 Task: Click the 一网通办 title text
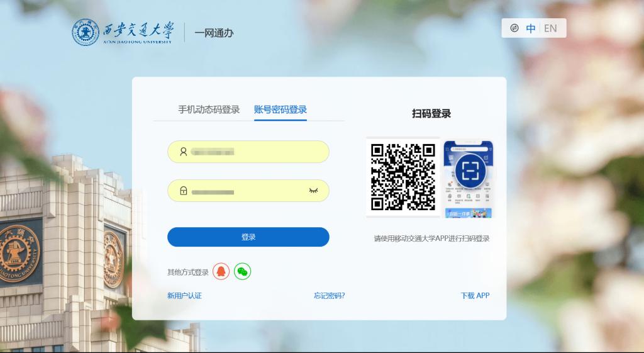pos(214,33)
